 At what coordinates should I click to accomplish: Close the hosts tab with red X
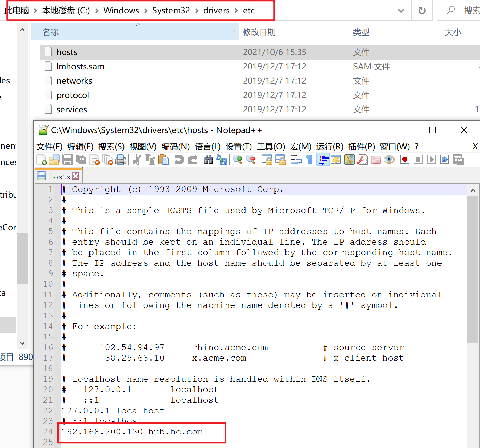point(76,176)
